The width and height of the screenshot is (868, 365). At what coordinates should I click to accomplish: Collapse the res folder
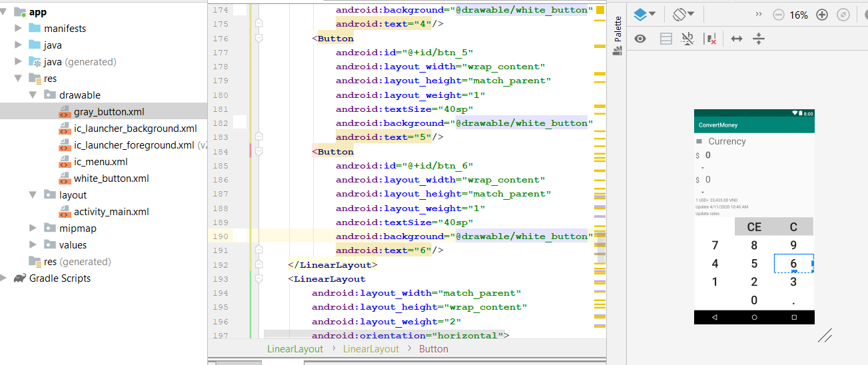tap(18, 79)
